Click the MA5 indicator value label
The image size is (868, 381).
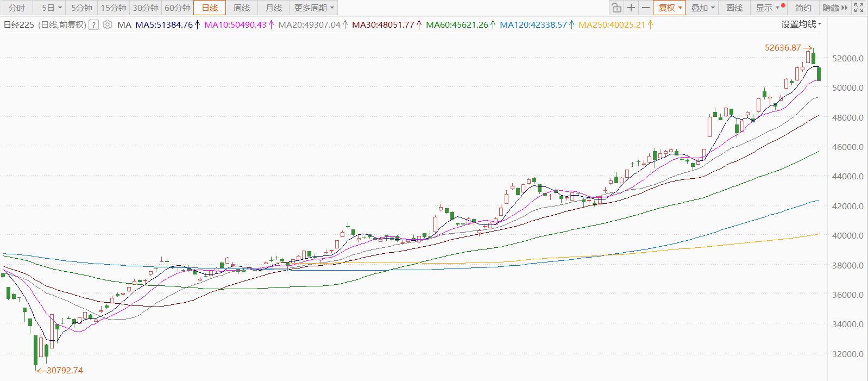pos(164,25)
